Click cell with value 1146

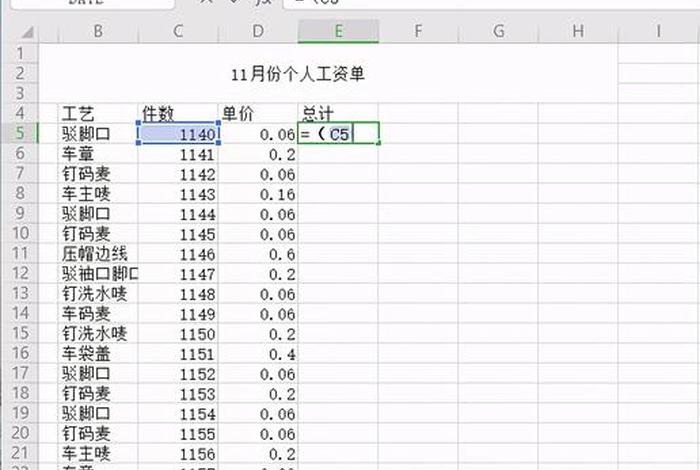(178, 254)
